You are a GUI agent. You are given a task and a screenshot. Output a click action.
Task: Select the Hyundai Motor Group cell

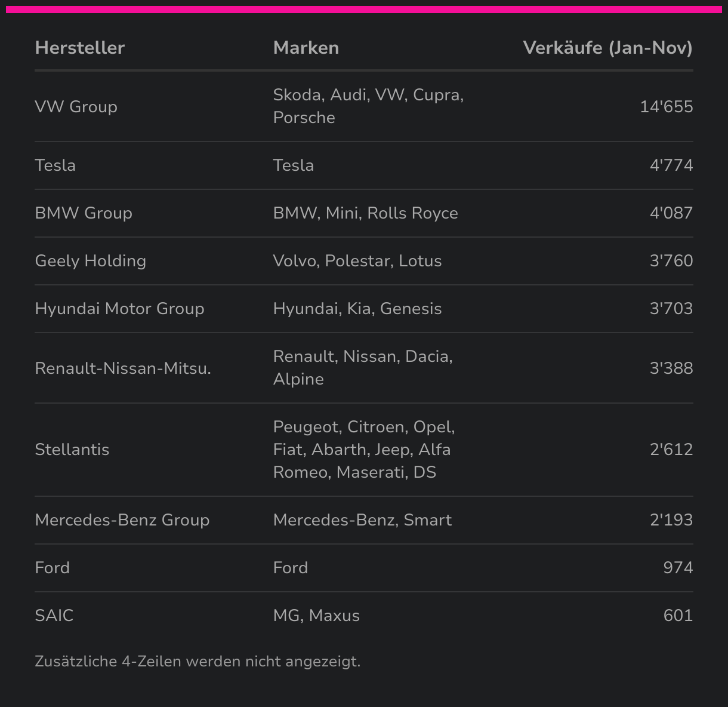click(x=120, y=309)
